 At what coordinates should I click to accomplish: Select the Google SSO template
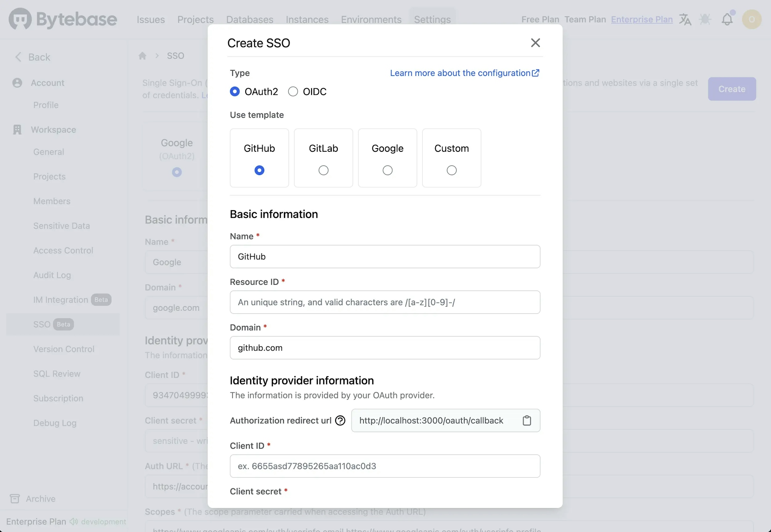pos(387,171)
